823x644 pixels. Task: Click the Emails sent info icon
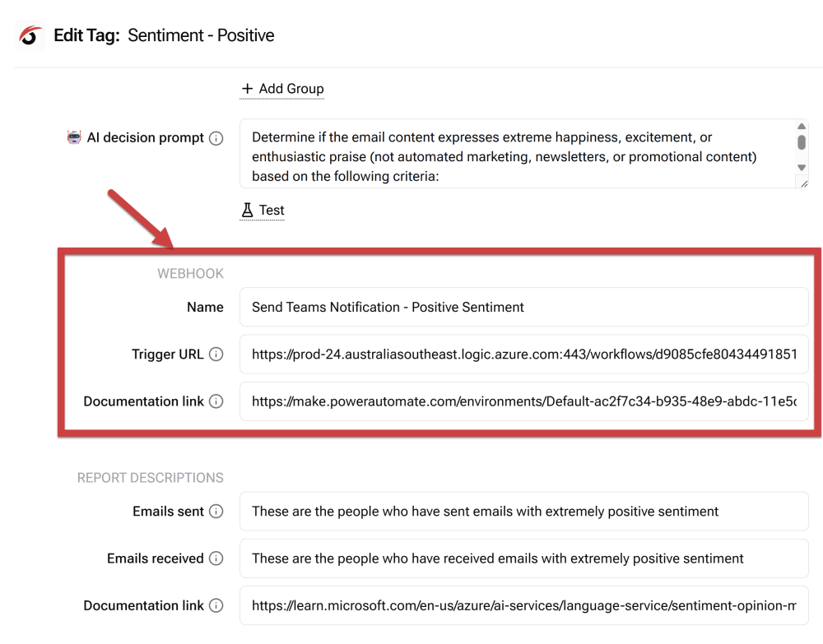[x=216, y=512]
